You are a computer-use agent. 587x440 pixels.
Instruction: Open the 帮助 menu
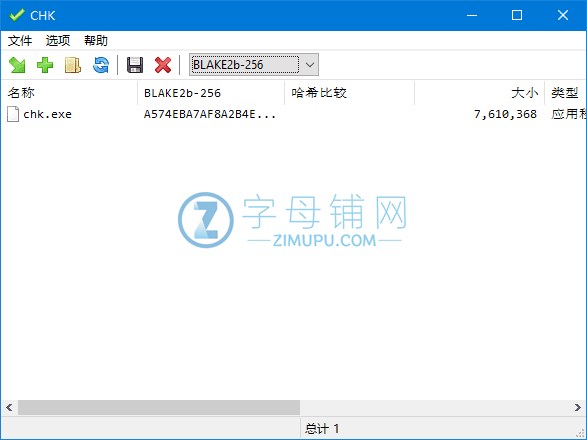96,40
